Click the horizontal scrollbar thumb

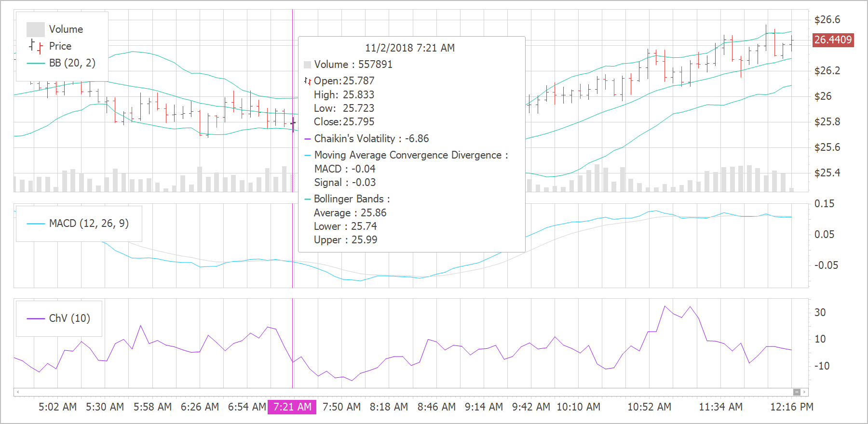797,392
